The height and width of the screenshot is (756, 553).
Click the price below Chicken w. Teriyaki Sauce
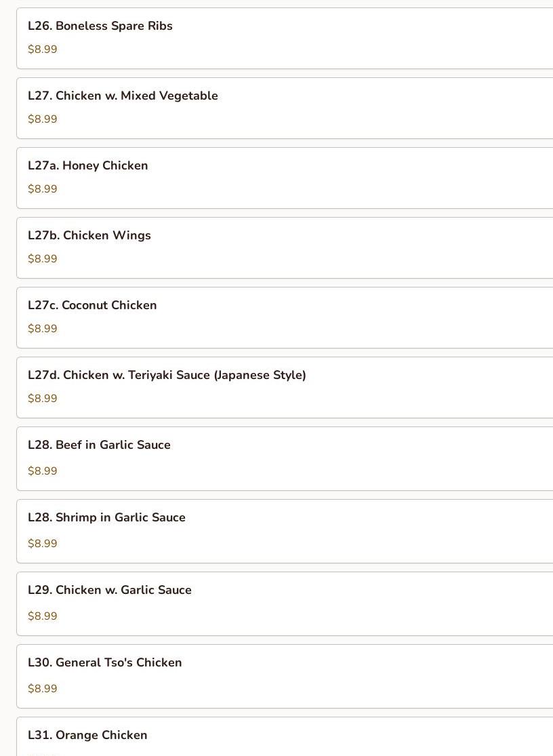click(x=43, y=399)
